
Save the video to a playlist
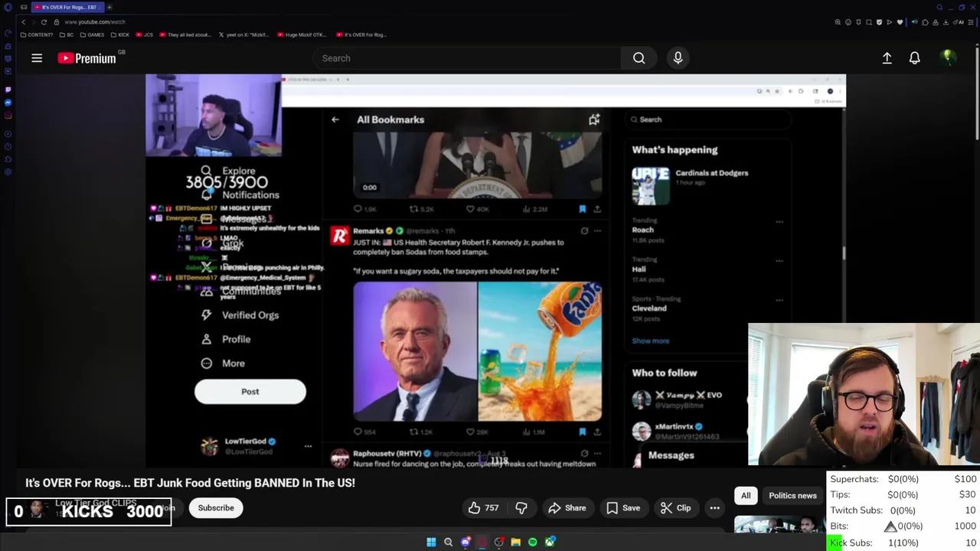click(623, 508)
